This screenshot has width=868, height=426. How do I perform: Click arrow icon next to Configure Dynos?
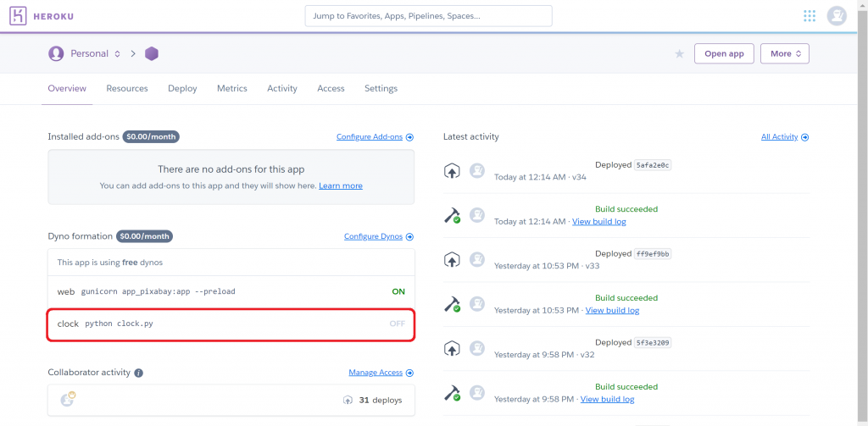coord(409,237)
